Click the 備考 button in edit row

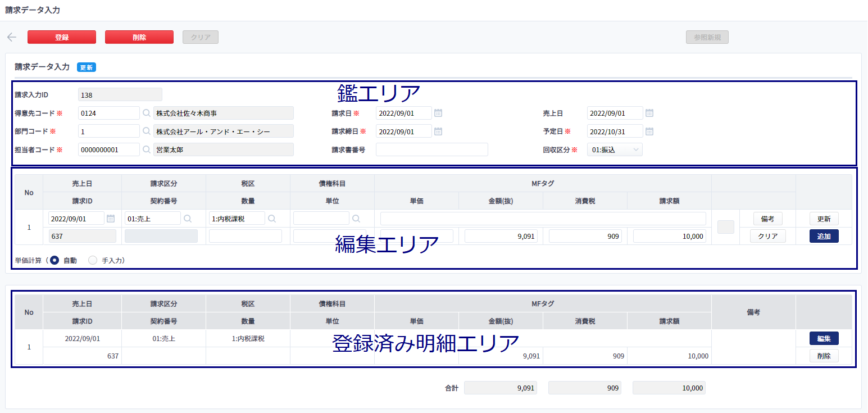(768, 219)
